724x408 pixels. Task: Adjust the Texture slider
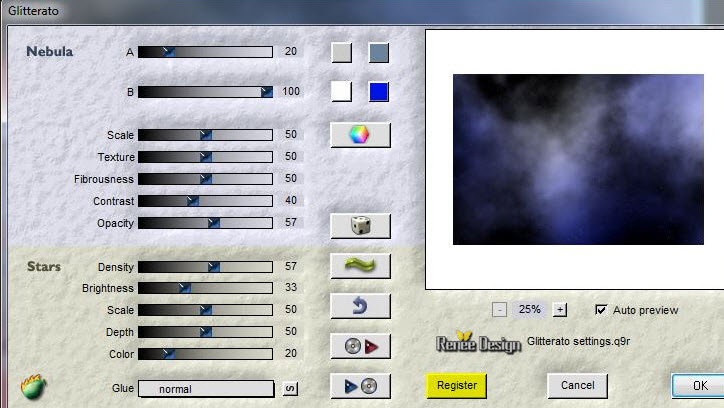[205, 157]
